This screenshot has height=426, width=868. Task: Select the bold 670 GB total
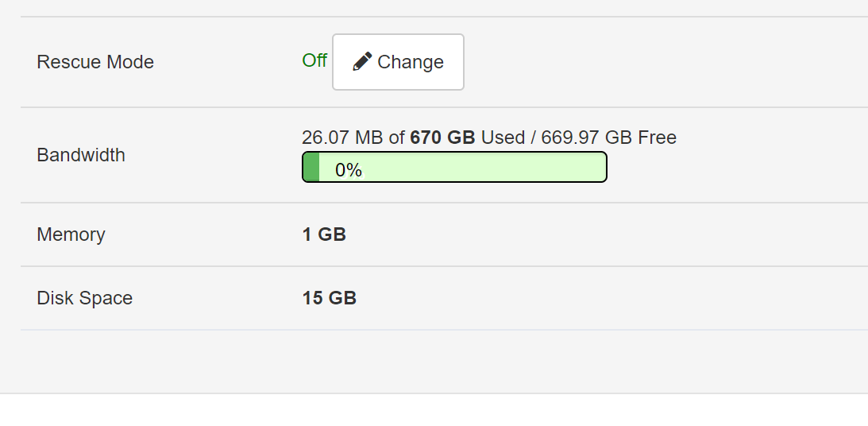pos(442,137)
